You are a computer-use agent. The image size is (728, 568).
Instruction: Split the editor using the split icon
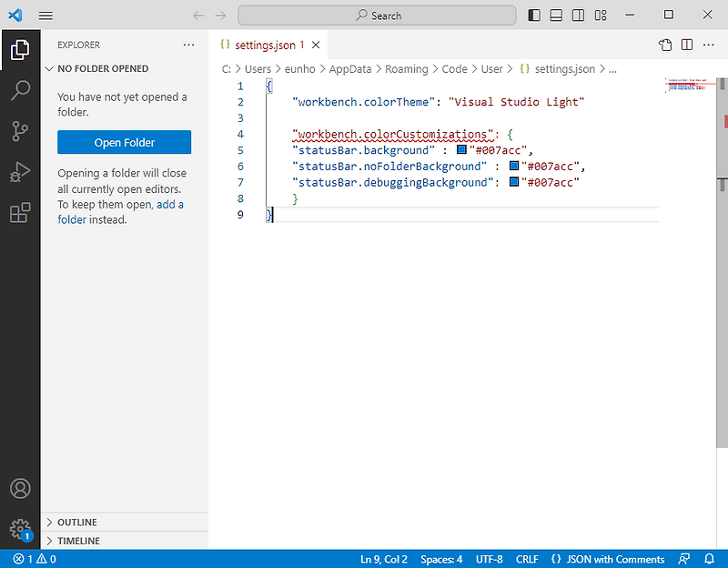[x=686, y=44]
